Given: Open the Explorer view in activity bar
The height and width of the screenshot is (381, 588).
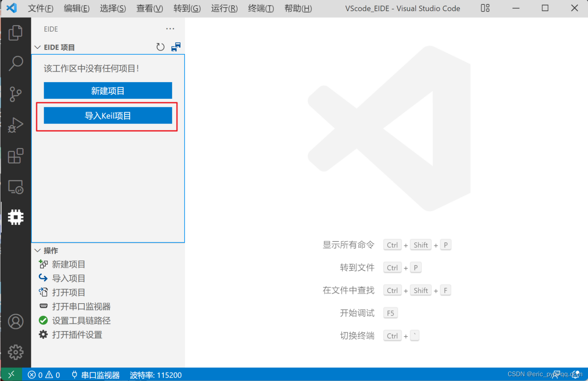Looking at the screenshot, I should (x=15, y=33).
